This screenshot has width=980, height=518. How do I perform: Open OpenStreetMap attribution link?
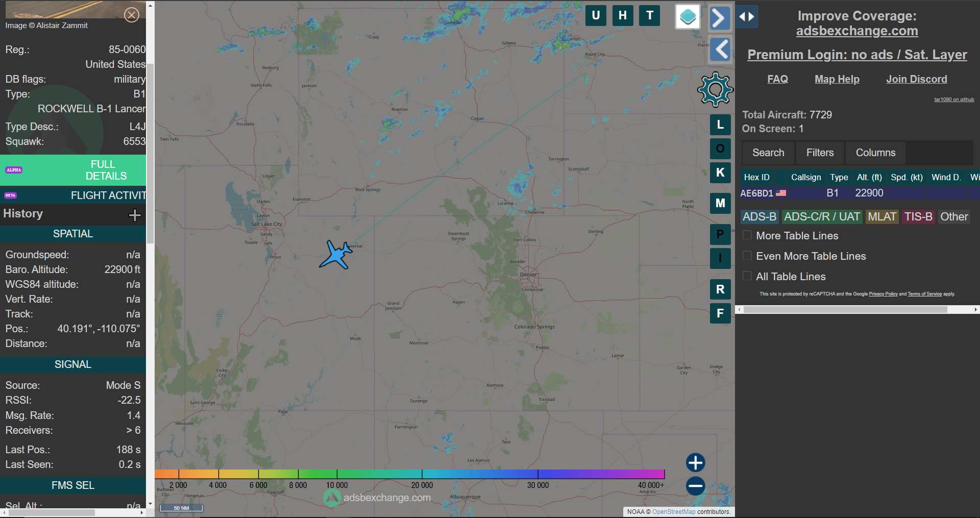tap(674, 512)
